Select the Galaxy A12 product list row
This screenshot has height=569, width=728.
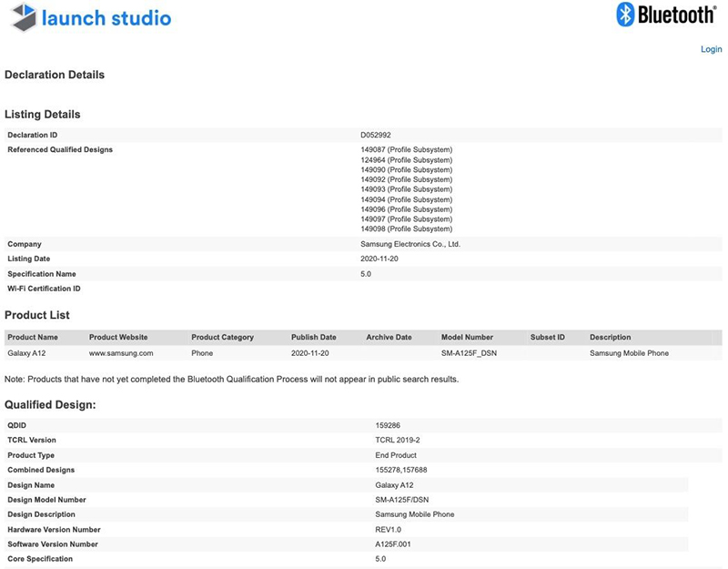click(x=25, y=352)
